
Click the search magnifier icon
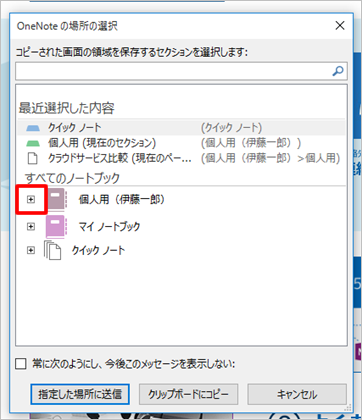[x=338, y=71]
